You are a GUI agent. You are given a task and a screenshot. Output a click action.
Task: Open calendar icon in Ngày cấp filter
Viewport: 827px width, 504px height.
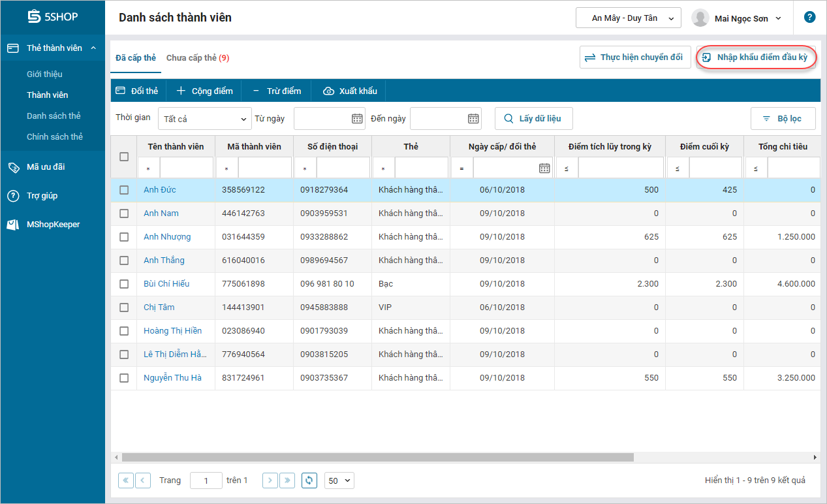[544, 168]
